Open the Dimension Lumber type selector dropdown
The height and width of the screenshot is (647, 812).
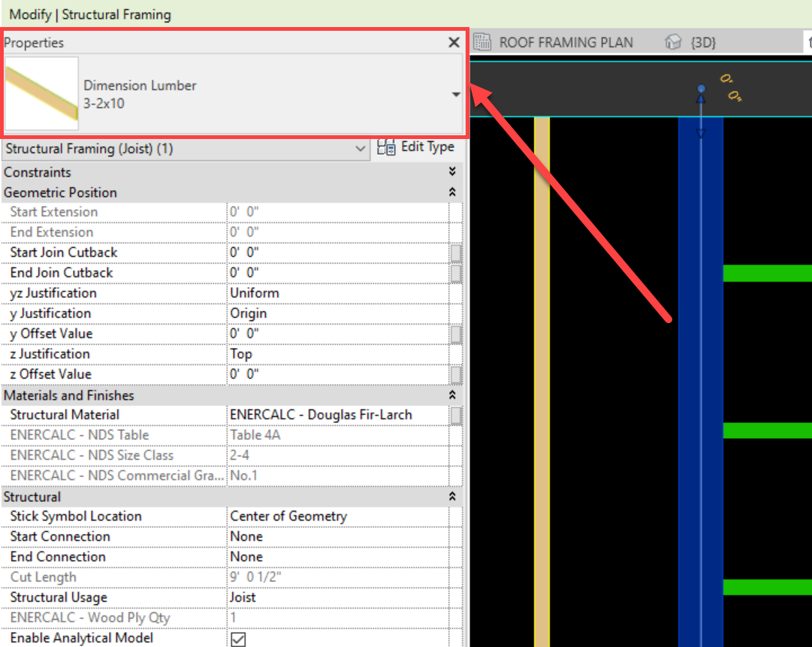(456, 94)
